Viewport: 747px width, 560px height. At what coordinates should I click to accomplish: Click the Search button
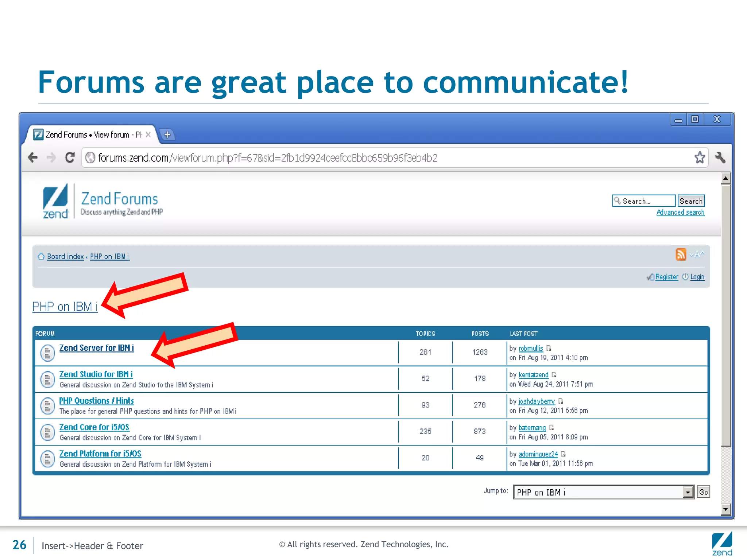[691, 201]
